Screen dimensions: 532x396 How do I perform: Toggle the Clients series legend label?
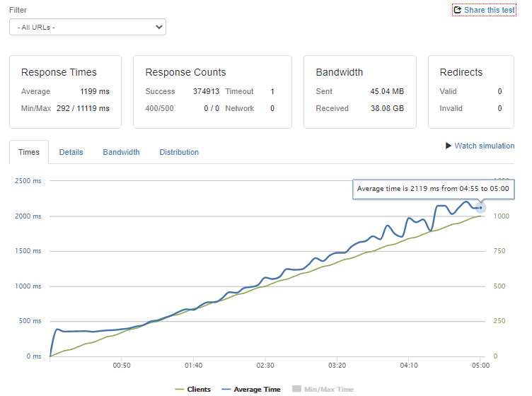tap(199, 389)
